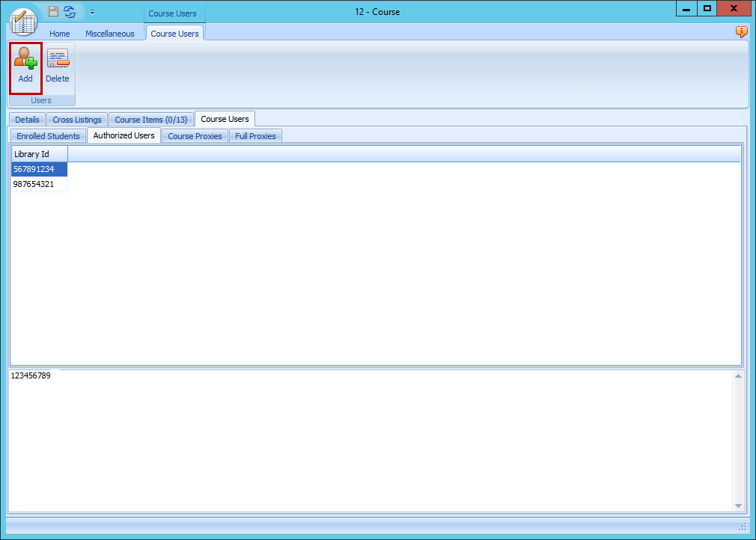Switch to the Details tab
Viewport: 756px width, 540px height.
click(x=27, y=119)
